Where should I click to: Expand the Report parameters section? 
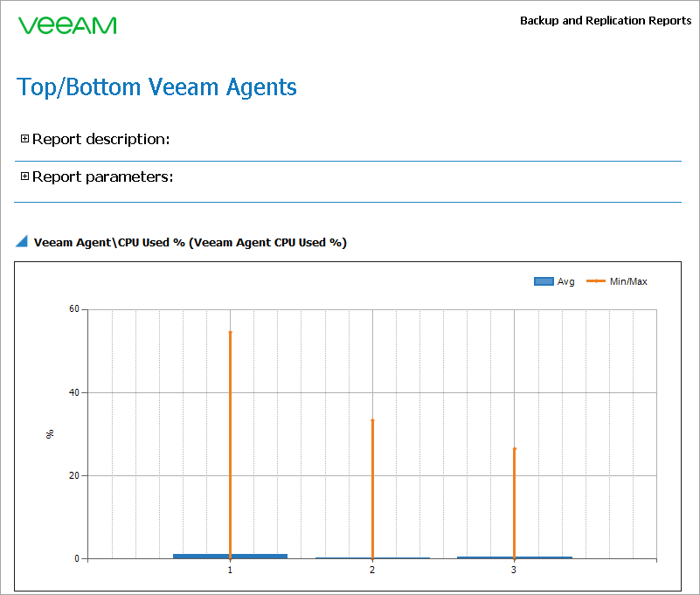click(24, 176)
